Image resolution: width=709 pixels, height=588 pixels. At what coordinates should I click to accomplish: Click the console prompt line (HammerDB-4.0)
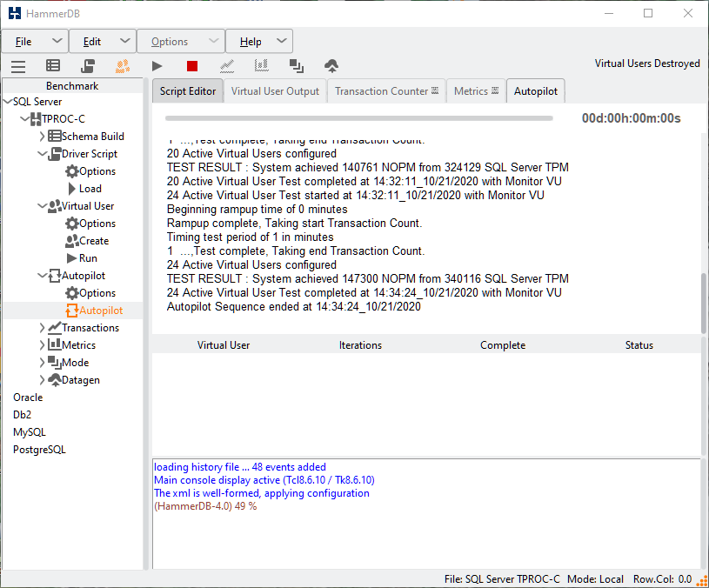(x=205, y=506)
